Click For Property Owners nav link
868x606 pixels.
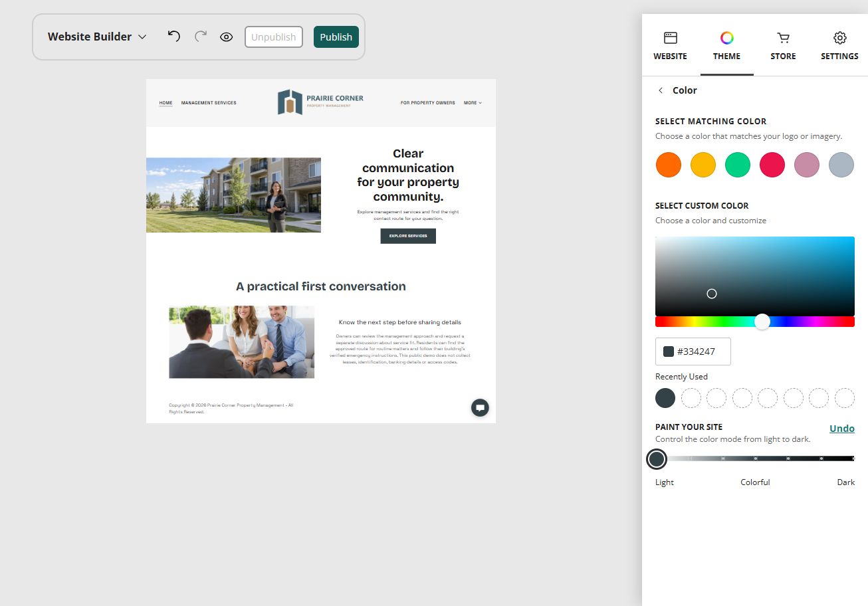pyautogui.click(x=428, y=103)
